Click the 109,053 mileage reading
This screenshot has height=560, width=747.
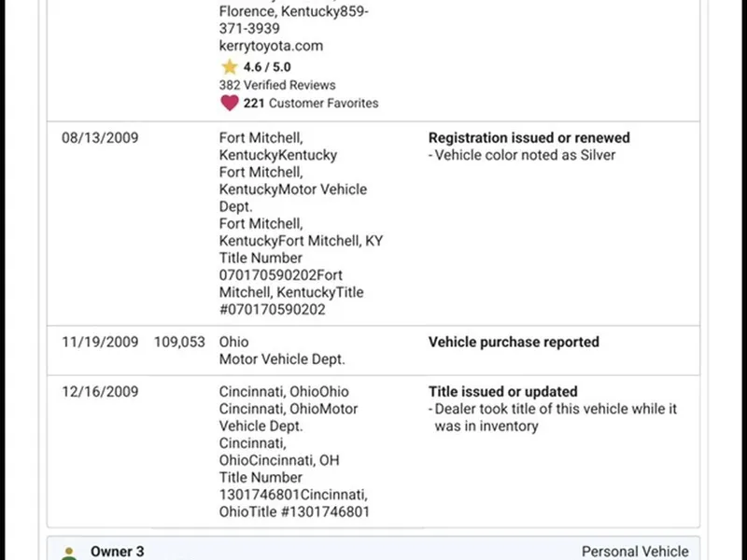pyautogui.click(x=179, y=343)
